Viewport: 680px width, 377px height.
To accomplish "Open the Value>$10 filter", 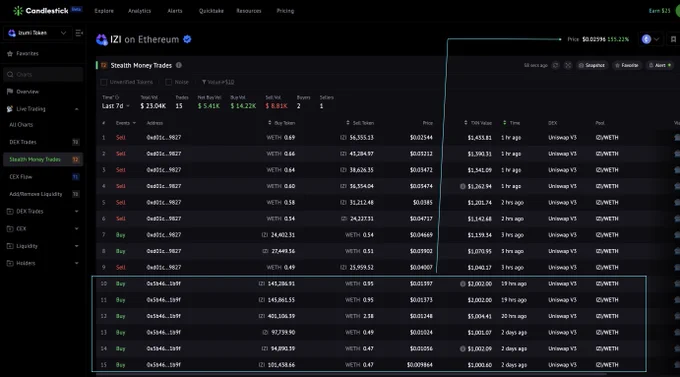I will 218,82.
